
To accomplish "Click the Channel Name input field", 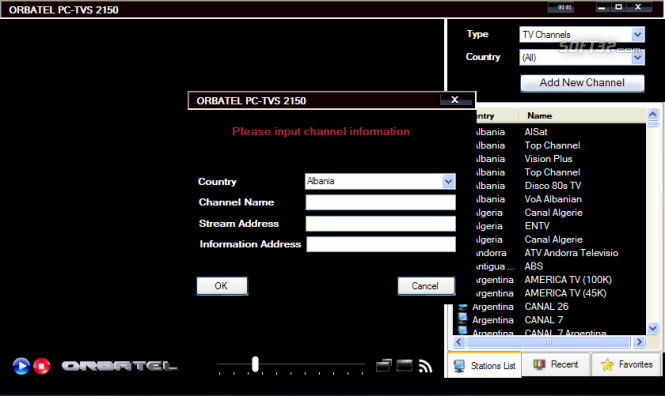I will click(x=380, y=202).
